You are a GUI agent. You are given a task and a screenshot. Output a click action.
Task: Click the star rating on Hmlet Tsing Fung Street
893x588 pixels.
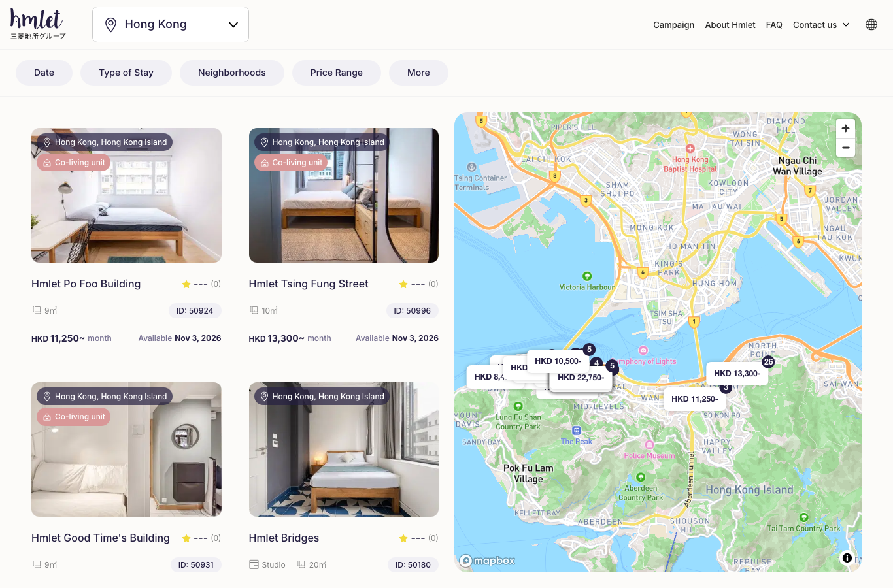(x=418, y=284)
